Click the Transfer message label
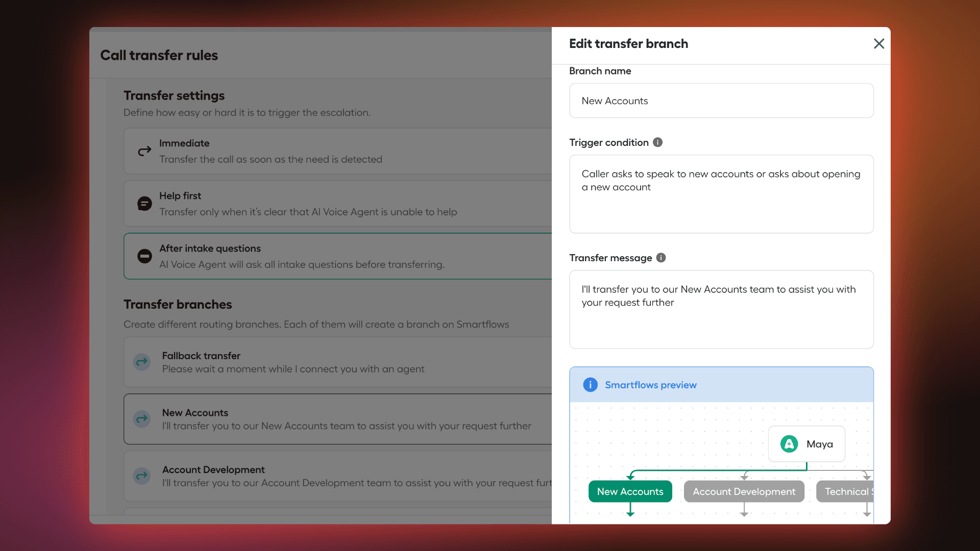This screenshot has height=551, width=980. (x=610, y=258)
